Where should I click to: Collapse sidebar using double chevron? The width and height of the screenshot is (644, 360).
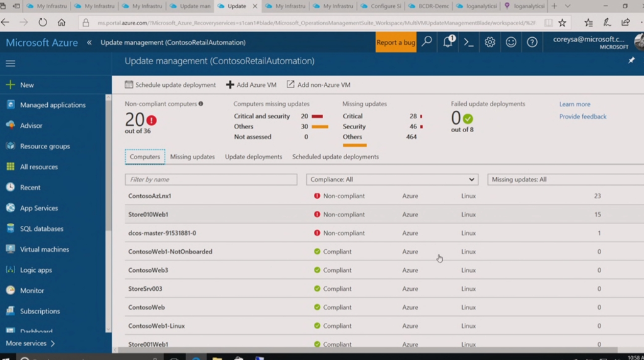[x=89, y=43]
